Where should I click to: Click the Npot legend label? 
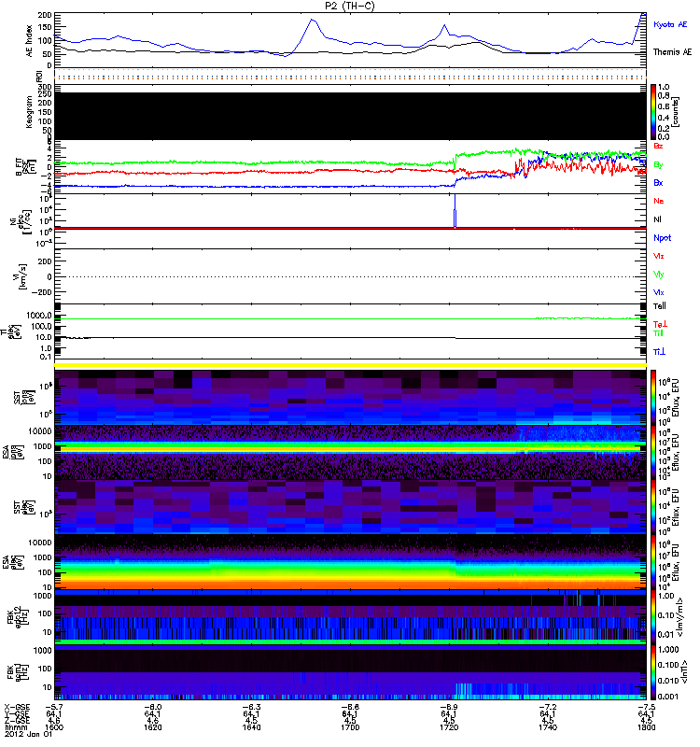point(662,238)
